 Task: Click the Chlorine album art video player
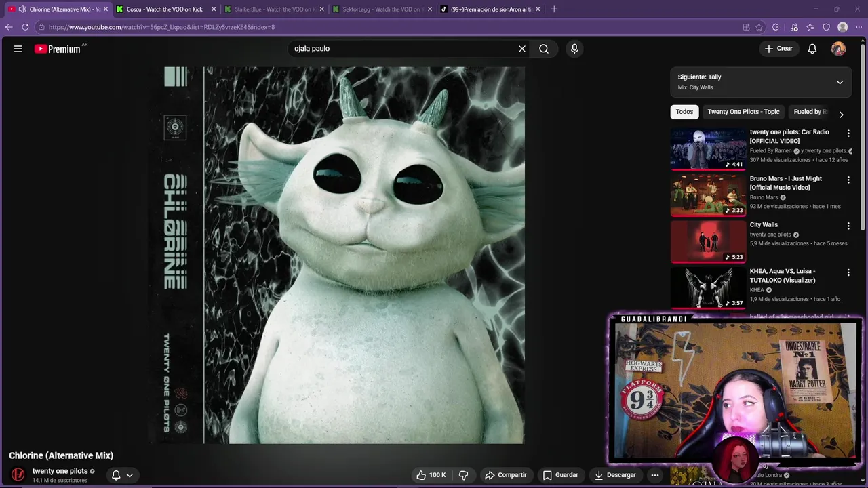tap(337, 255)
